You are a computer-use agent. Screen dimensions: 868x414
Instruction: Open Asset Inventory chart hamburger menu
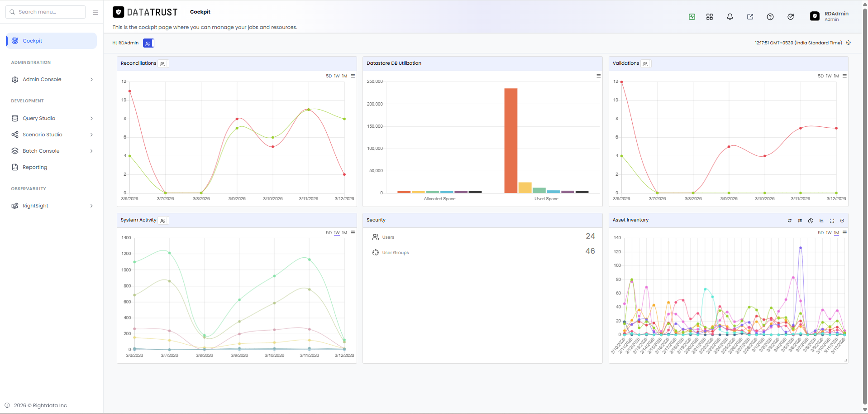(844, 232)
